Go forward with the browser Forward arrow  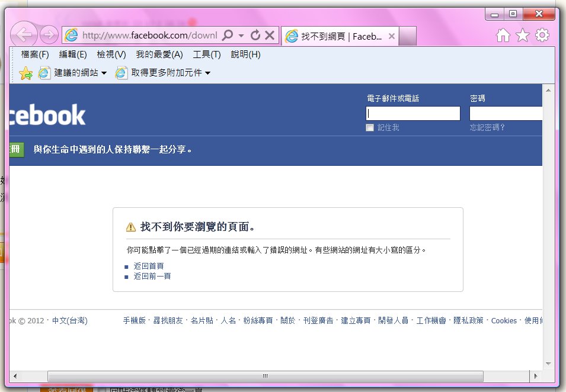click(49, 35)
